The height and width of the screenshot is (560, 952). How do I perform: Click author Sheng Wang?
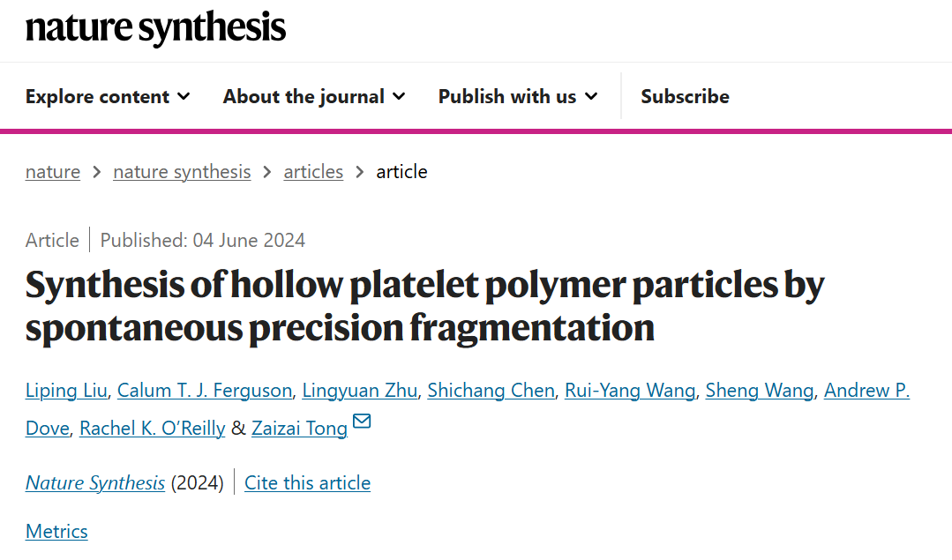click(x=759, y=391)
